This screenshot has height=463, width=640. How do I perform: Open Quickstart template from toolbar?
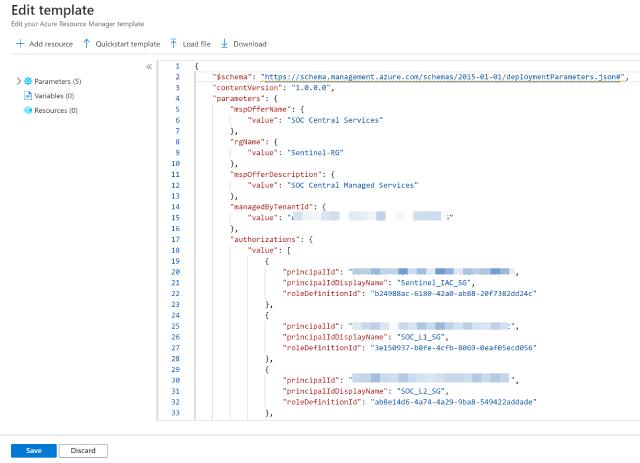127,44
